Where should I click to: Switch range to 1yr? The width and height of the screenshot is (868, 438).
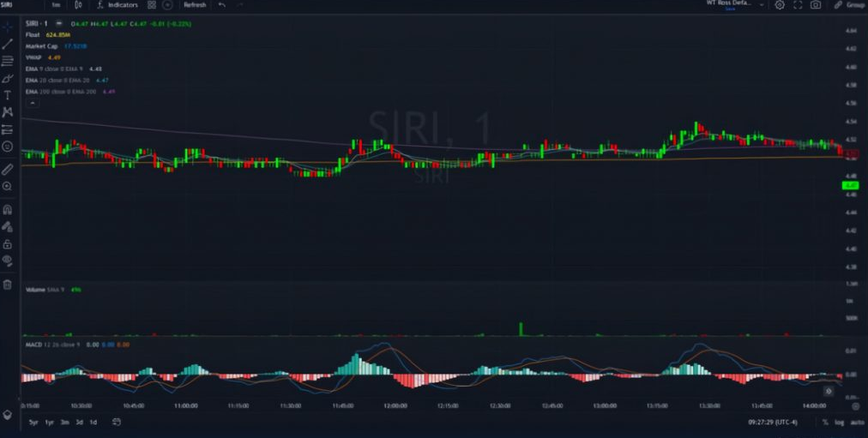[x=49, y=423]
